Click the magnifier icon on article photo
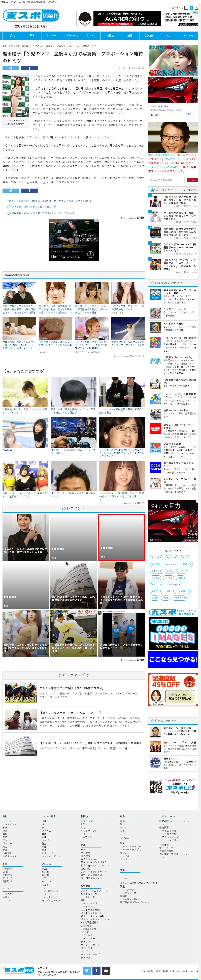 (x=25, y=113)
